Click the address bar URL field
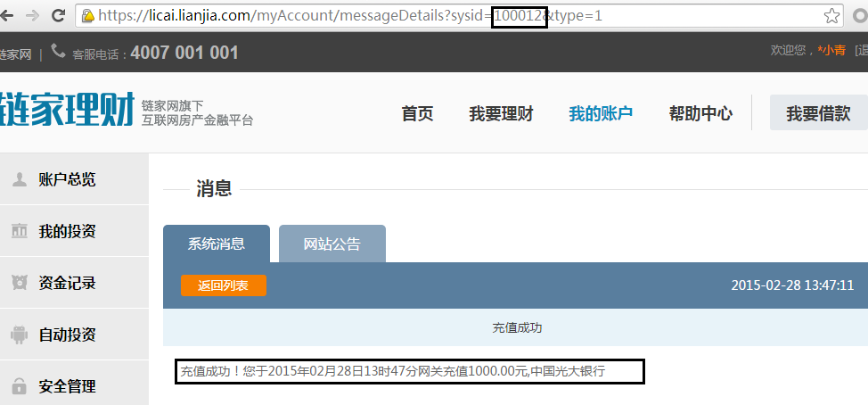Screen dimensions: 868x405 [460, 16]
